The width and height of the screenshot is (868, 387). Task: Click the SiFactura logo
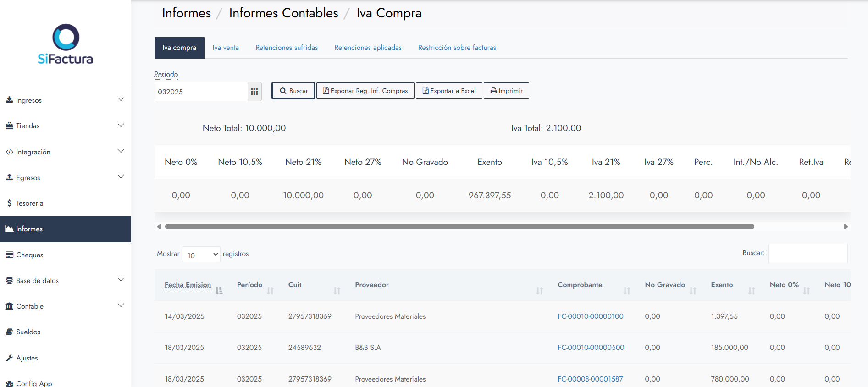point(66,44)
